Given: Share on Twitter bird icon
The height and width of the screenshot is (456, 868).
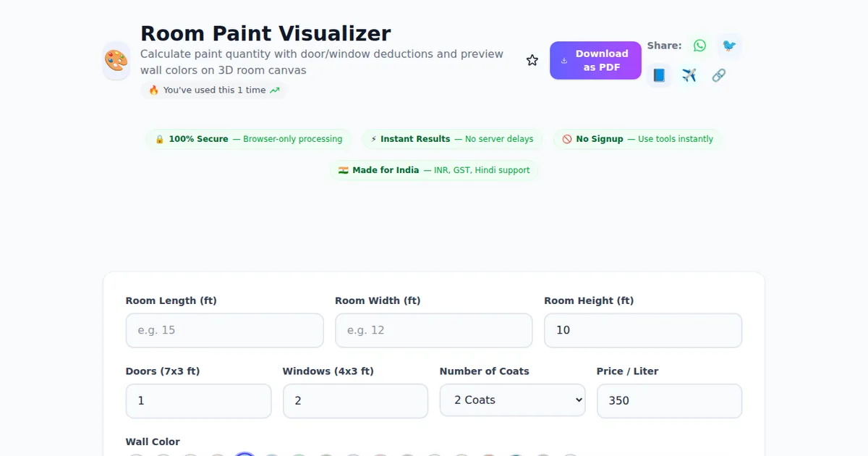Looking at the screenshot, I should [x=729, y=46].
